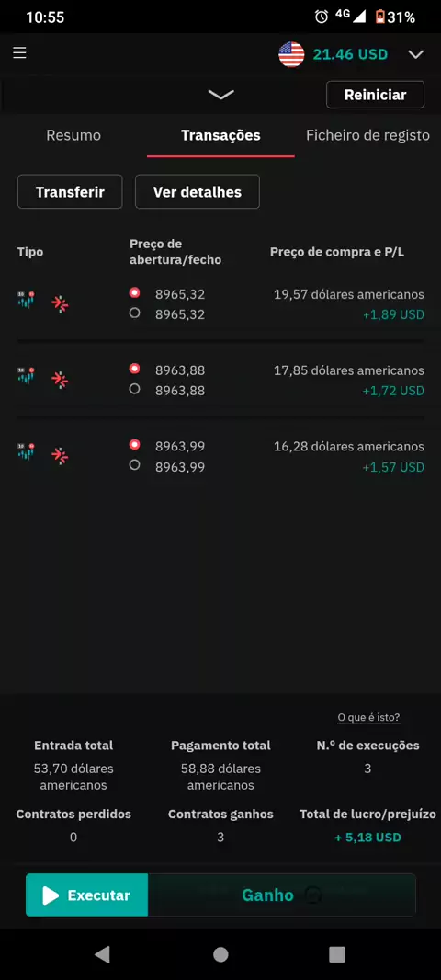Tap the US flag currency icon

click(x=291, y=54)
